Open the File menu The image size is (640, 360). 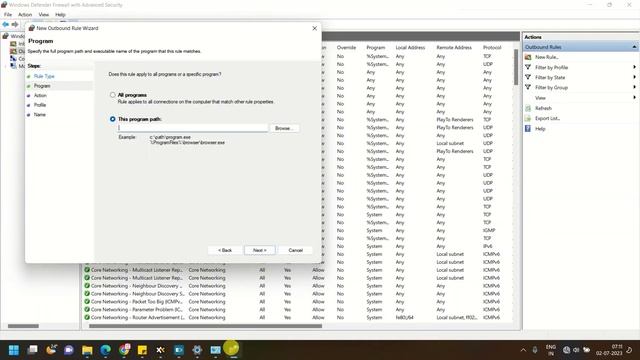tap(8, 15)
